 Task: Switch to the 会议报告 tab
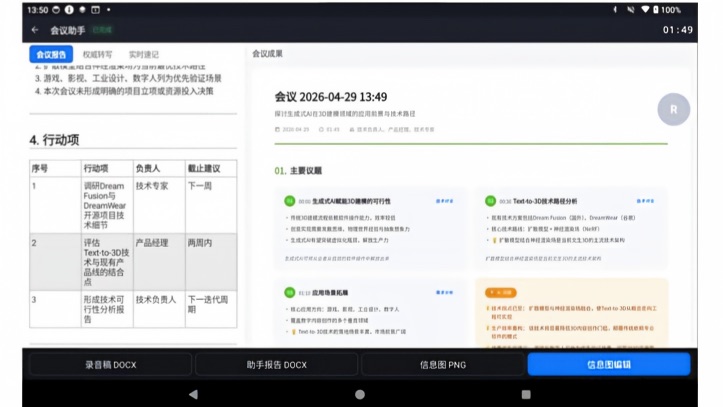click(51, 54)
